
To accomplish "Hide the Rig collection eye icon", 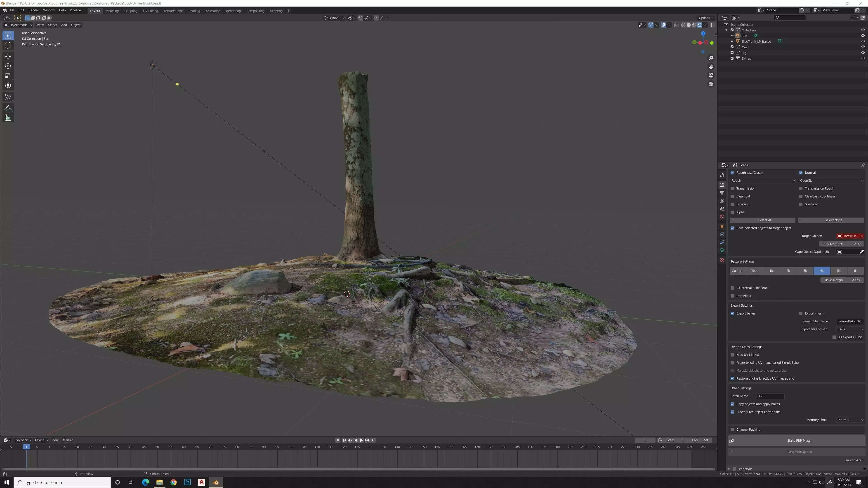I will (863, 53).
